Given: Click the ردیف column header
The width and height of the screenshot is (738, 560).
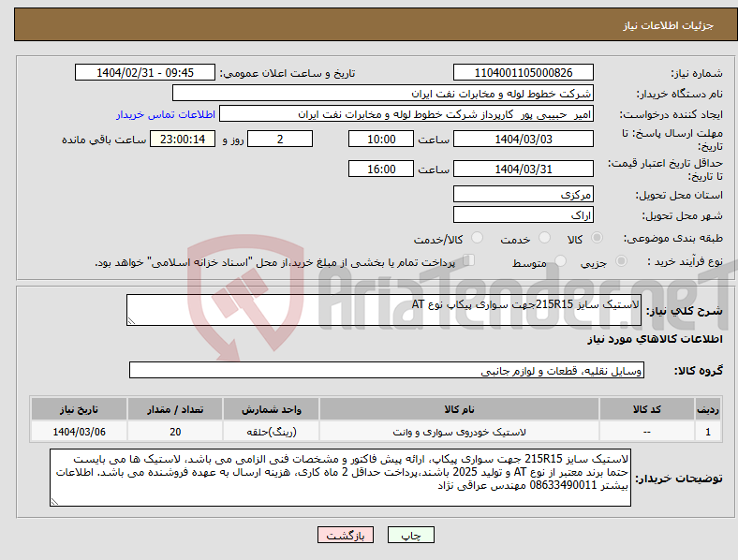Looking at the screenshot, I should pos(708,409).
